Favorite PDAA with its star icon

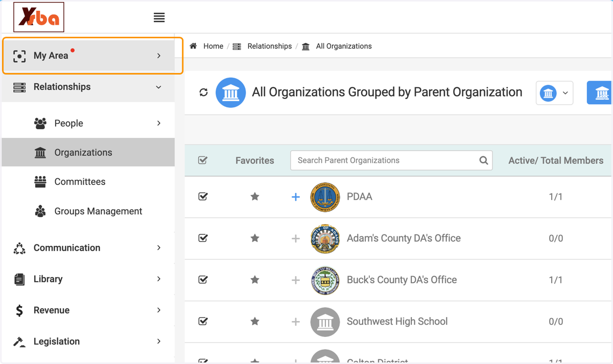tap(255, 197)
